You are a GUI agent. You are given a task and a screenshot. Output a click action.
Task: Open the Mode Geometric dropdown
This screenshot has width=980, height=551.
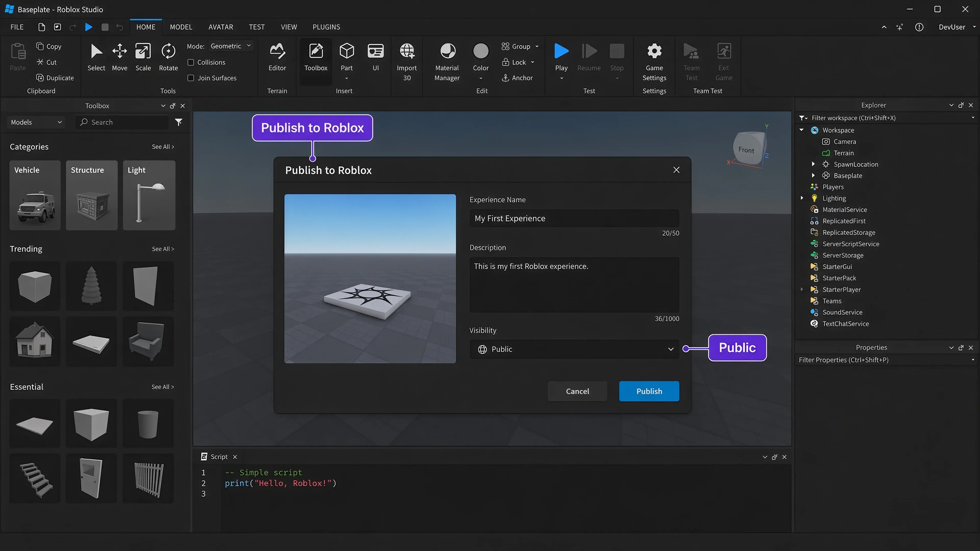231,46
